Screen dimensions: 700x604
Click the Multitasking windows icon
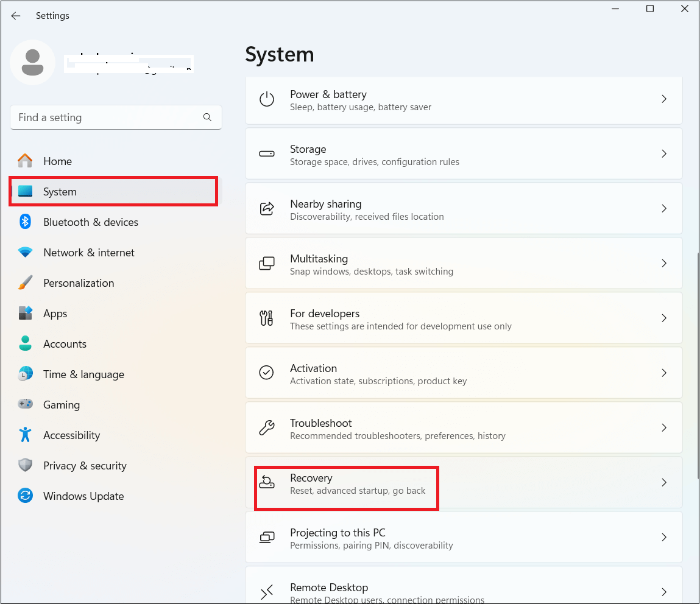266,263
